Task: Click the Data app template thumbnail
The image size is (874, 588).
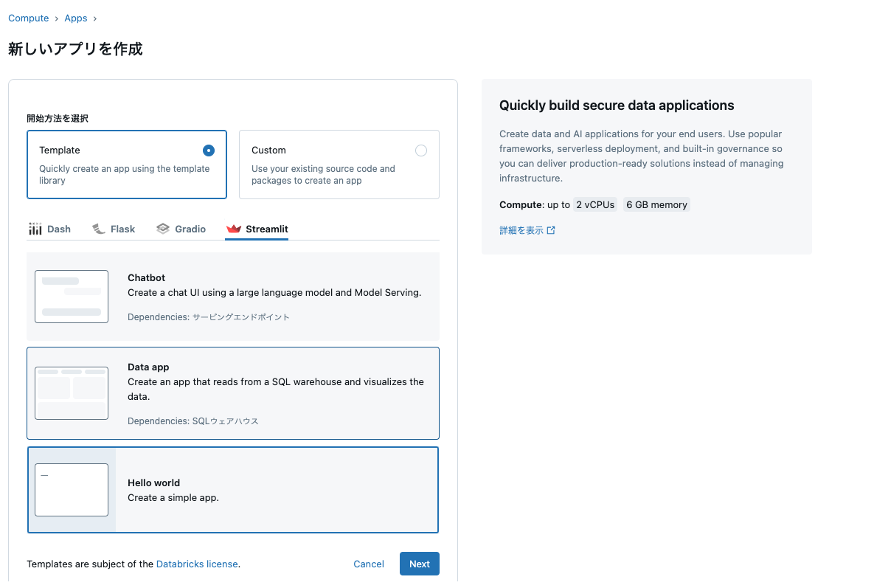Action: click(72, 393)
